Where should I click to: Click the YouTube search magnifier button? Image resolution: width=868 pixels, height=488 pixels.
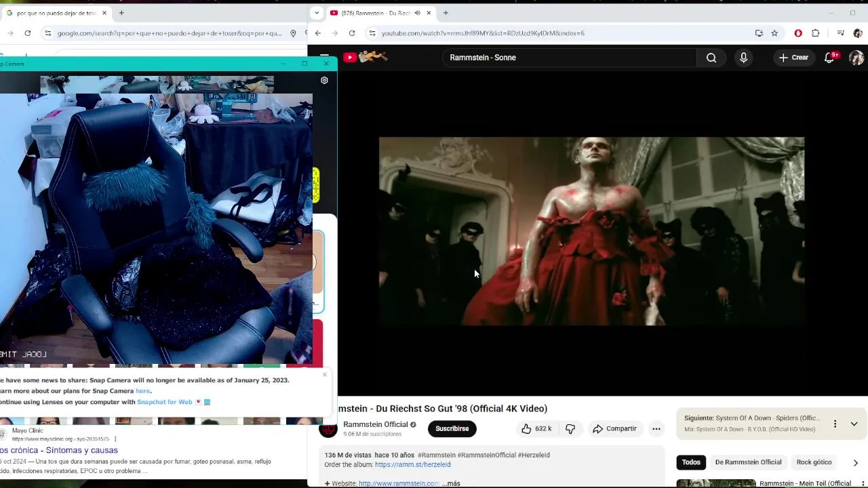pyautogui.click(x=711, y=58)
